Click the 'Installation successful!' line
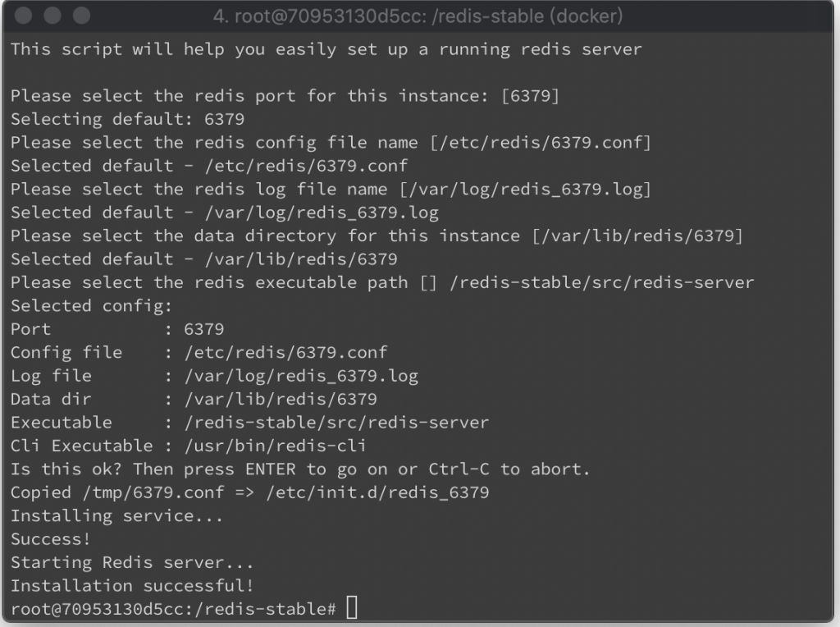 132,585
